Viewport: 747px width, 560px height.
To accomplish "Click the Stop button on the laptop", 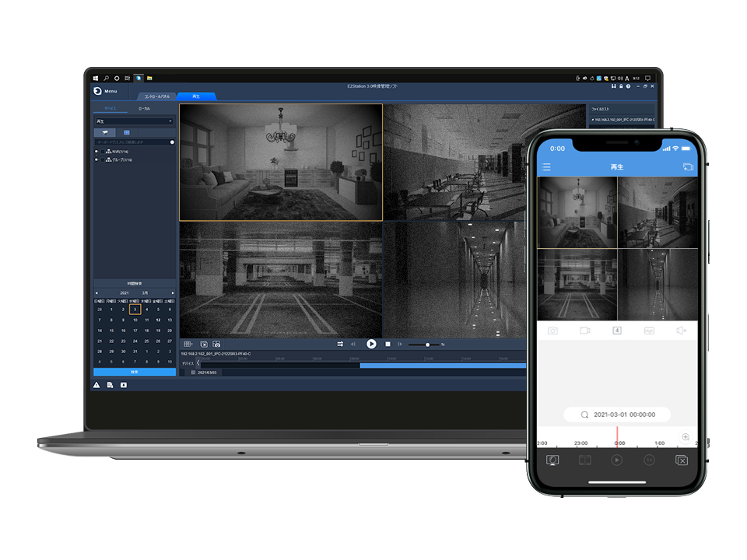I will (x=388, y=344).
